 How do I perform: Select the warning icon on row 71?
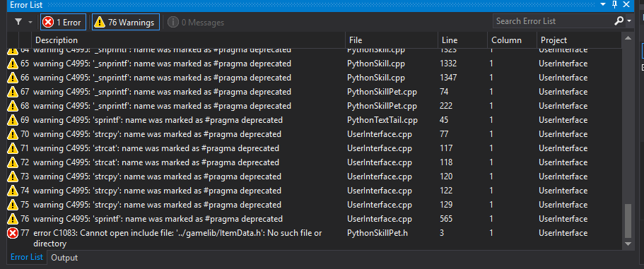(x=13, y=148)
